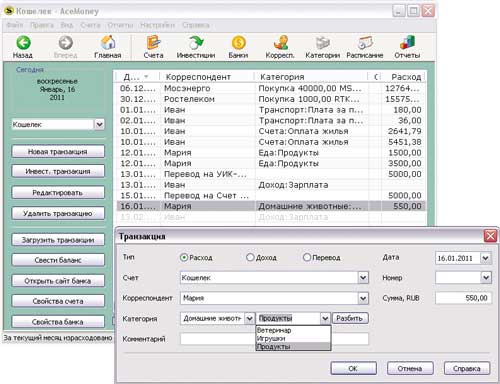Select the Перевод на Счет row
500x384 pixels.
[x=271, y=195]
